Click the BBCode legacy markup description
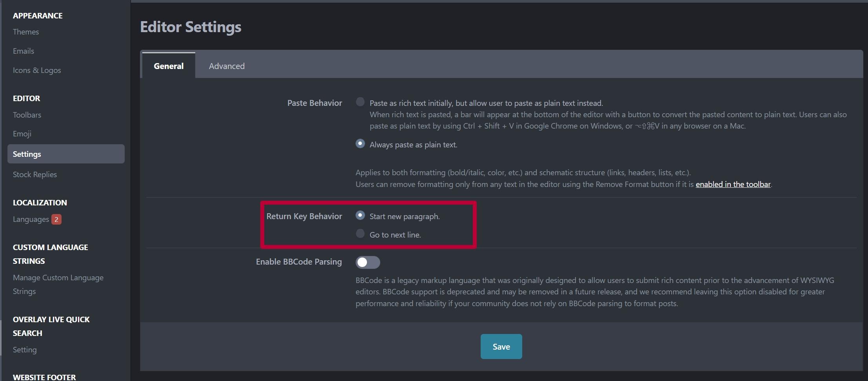The image size is (868, 381). point(595,292)
